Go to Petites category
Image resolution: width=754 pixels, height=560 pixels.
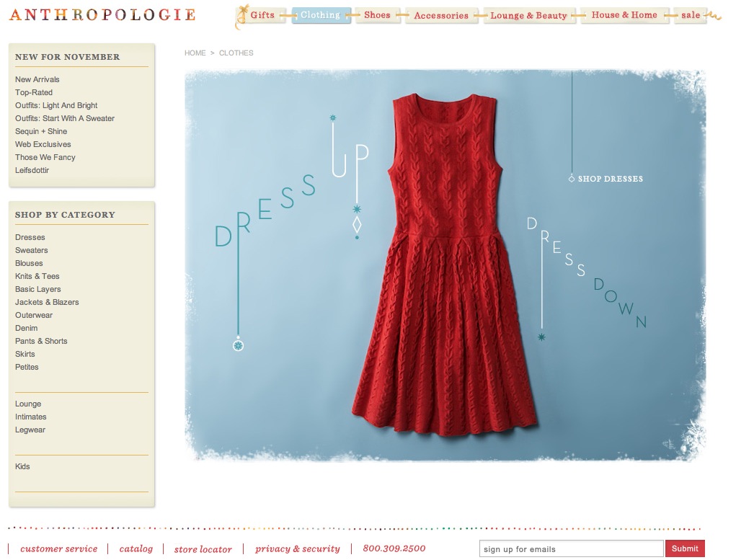(27, 367)
